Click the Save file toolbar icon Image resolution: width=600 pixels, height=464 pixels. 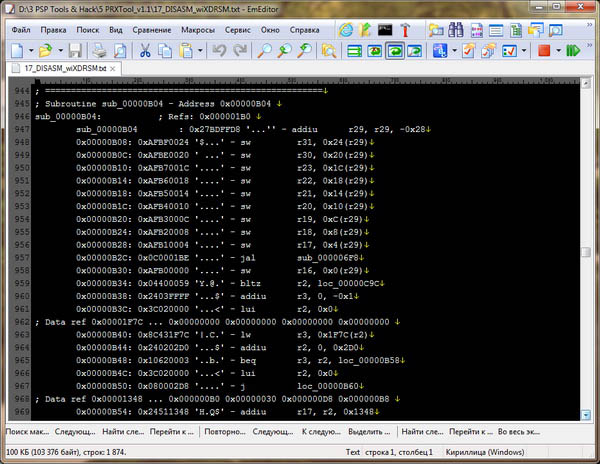pyautogui.click(x=75, y=50)
